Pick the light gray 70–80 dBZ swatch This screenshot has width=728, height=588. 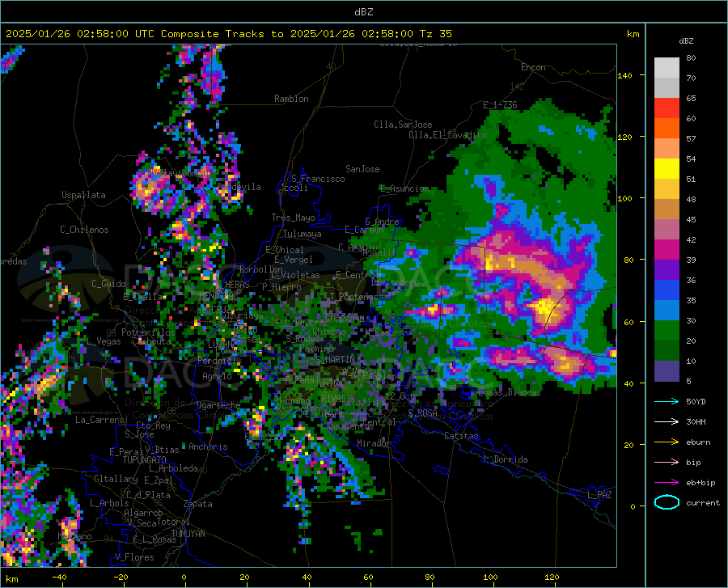click(x=667, y=68)
